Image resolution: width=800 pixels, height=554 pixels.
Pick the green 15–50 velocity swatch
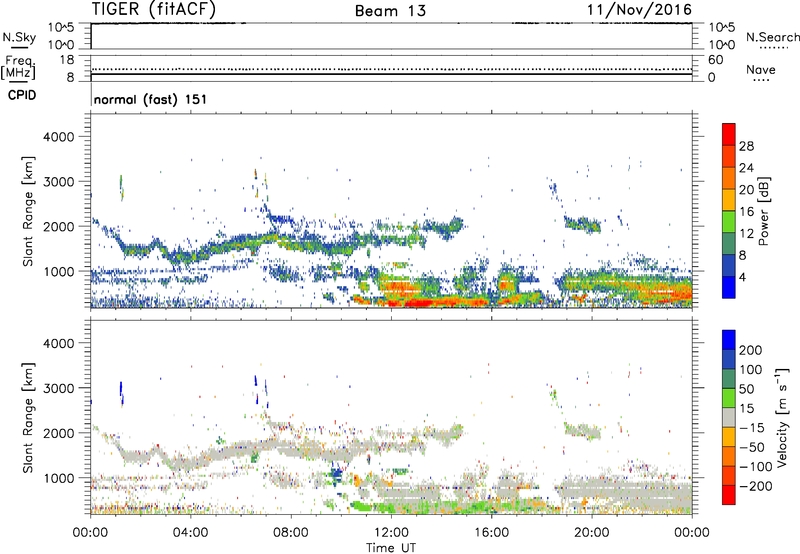click(x=729, y=398)
